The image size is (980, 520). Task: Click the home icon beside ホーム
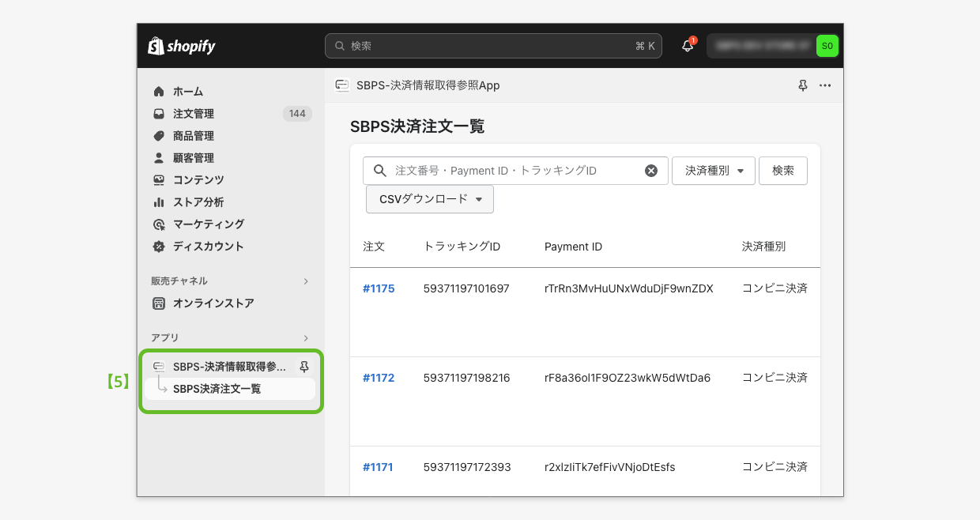tap(159, 92)
